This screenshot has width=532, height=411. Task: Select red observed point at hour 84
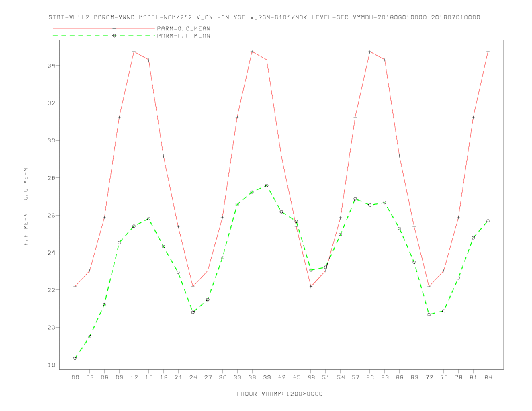488,52
